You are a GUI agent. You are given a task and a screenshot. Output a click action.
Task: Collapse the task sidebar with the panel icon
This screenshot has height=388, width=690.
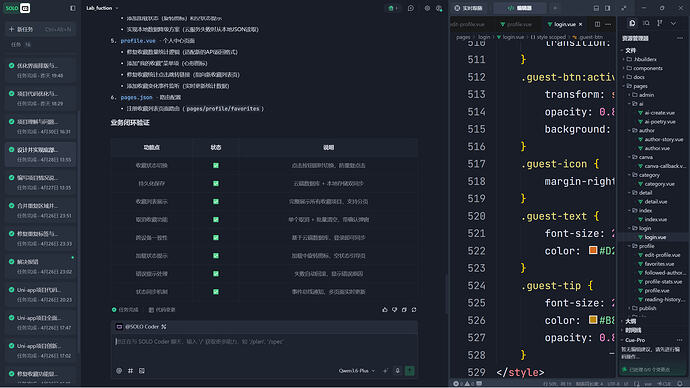(x=73, y=8)
